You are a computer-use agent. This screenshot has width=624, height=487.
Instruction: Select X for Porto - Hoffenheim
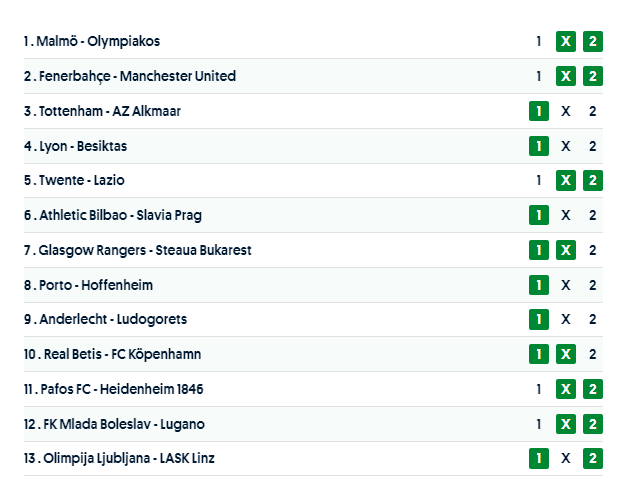565,285
